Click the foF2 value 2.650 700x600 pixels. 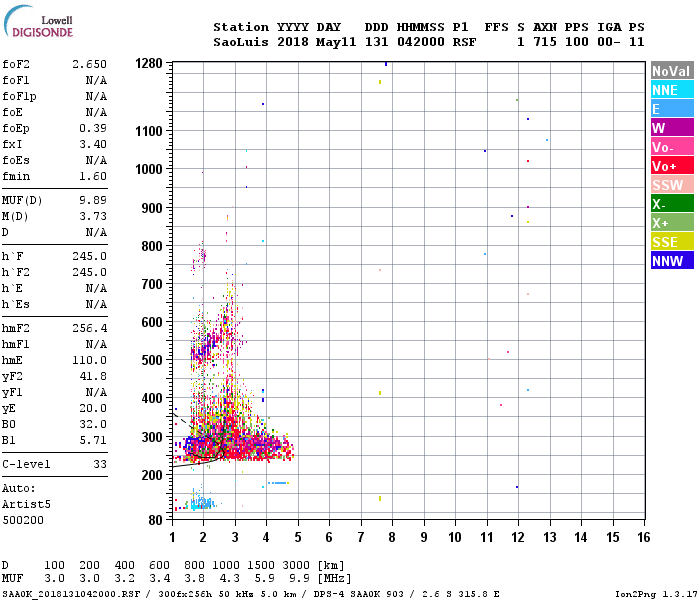89,64
